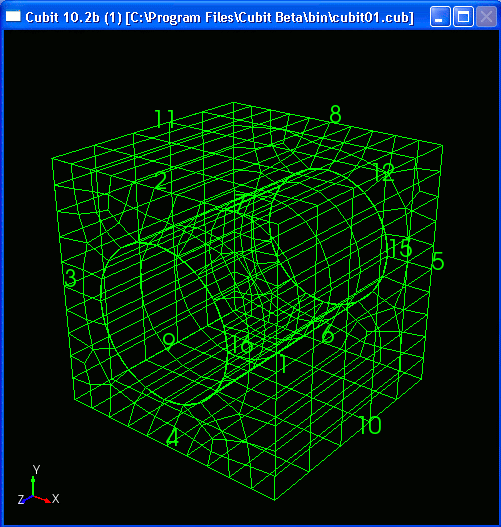The height and width of the screenshot is (527, 501).
Task: Click the X axis label of triad
Action: (x=56, y=499)
